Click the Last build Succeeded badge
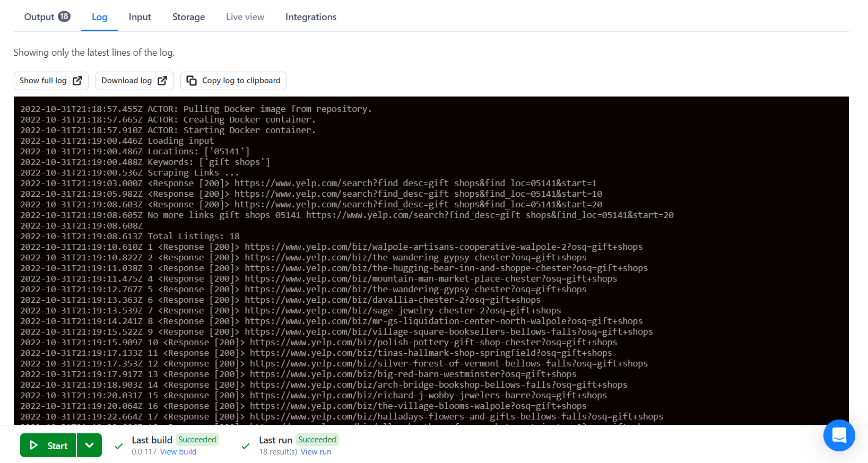Viewport: 868px width, 463px height. click(197, 440)
